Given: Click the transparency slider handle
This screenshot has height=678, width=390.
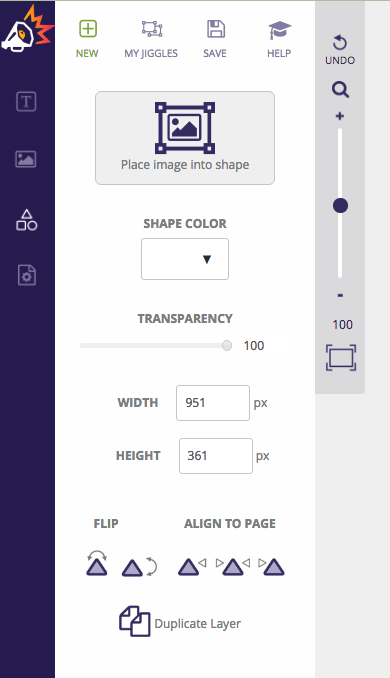Looking at the screenshot, I should point(227,345).
